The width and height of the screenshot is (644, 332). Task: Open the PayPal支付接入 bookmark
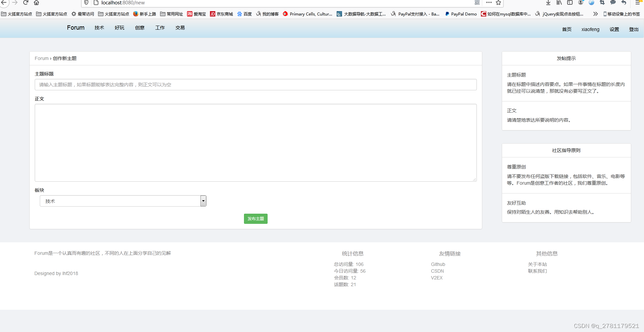(x=415, y=14)
